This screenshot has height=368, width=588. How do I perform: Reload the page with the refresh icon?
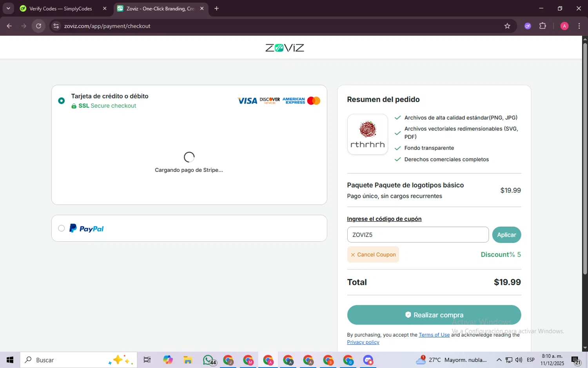[x=38, y=26]
